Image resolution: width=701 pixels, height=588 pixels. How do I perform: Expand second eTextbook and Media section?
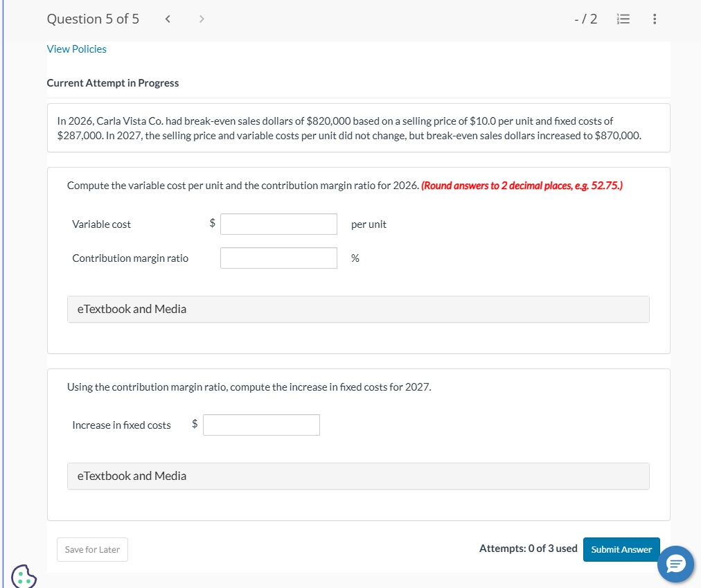pos(358,476)
